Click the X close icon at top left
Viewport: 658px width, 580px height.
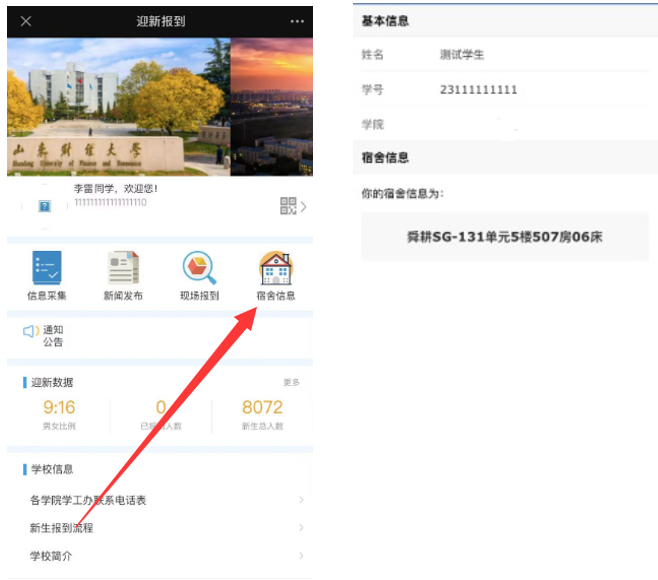click(x=26, y=21)
